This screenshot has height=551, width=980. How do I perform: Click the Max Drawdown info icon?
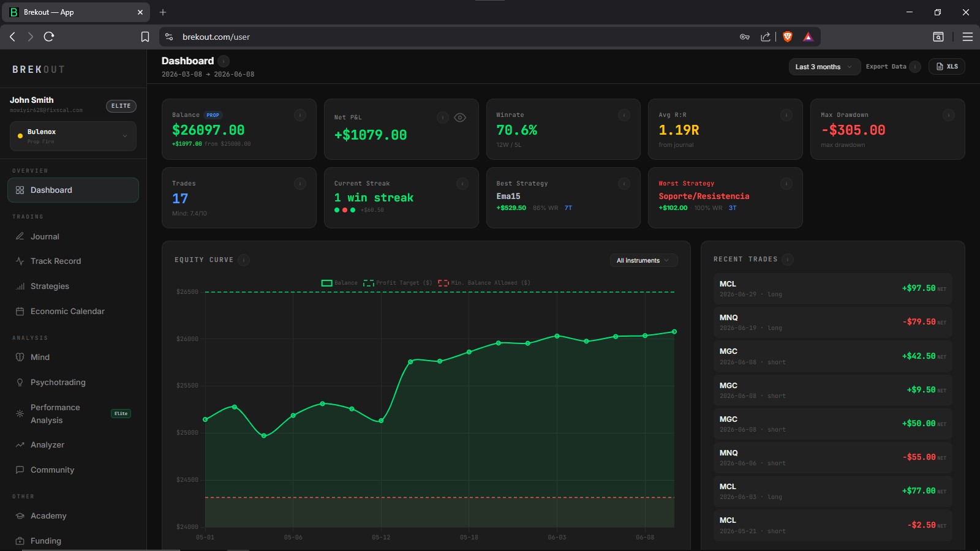pos(949,115)
